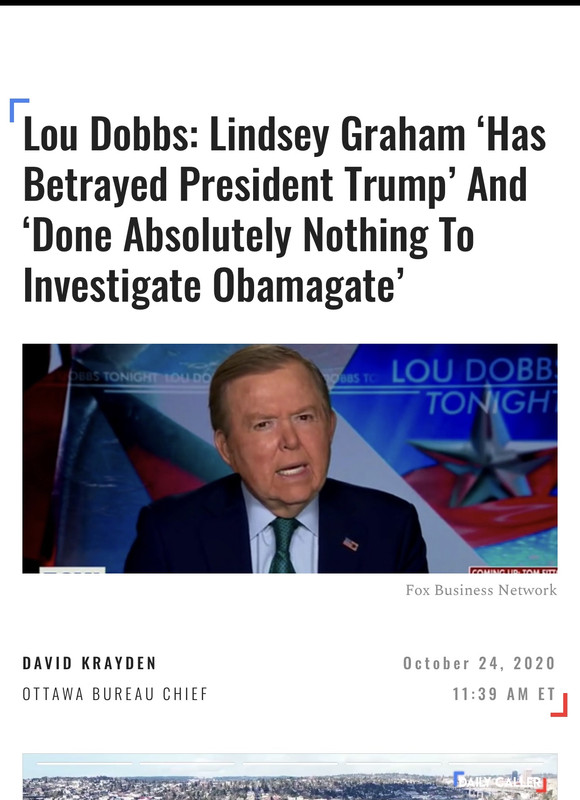Jump to the last video progress segment
The image size is (580, 800).
(496, 763)
